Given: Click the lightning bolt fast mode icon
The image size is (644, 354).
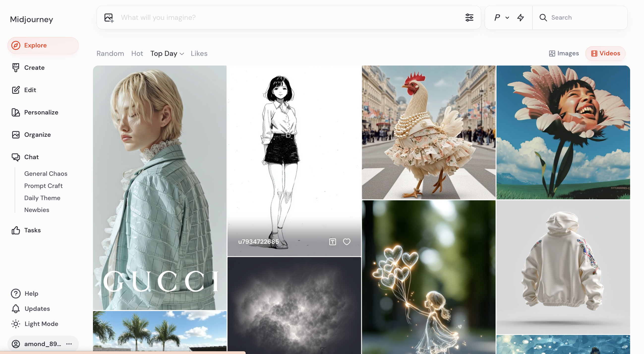Looking at the screenshot, I should (x=521, y=18).
